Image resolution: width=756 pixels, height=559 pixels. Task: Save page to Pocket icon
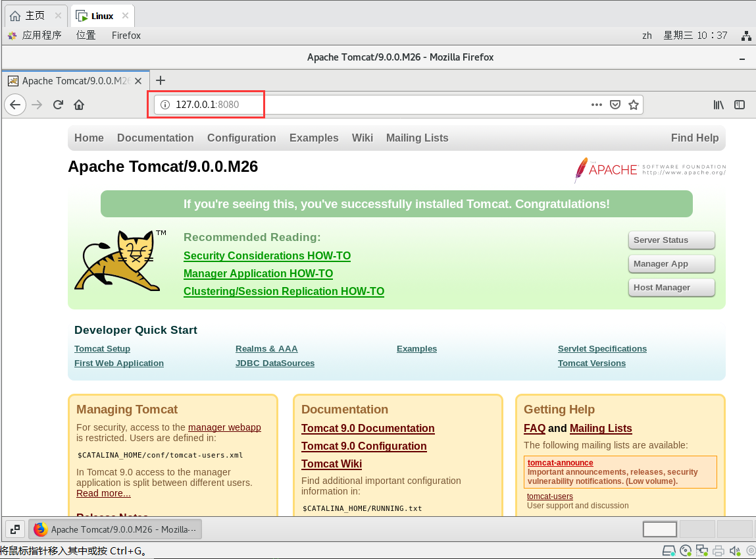[615, 105]
